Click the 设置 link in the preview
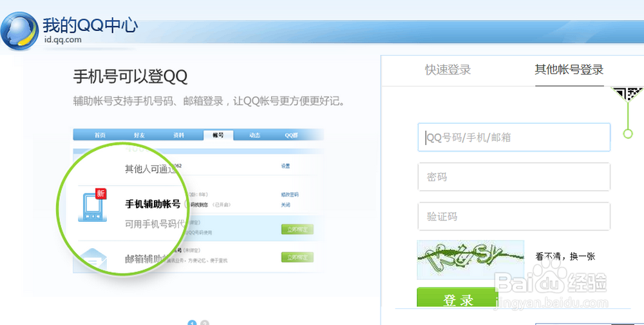 click(x=285, y=166)
